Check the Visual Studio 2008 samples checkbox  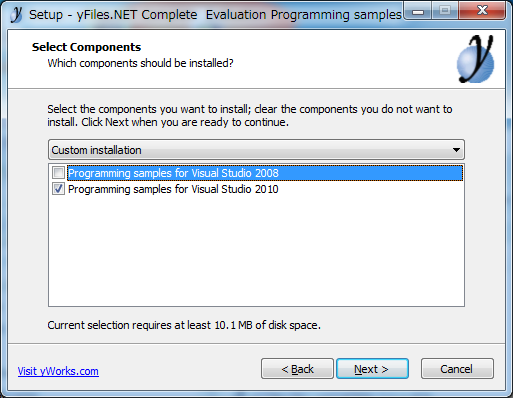pyautogui.click(x=58, y=173)
